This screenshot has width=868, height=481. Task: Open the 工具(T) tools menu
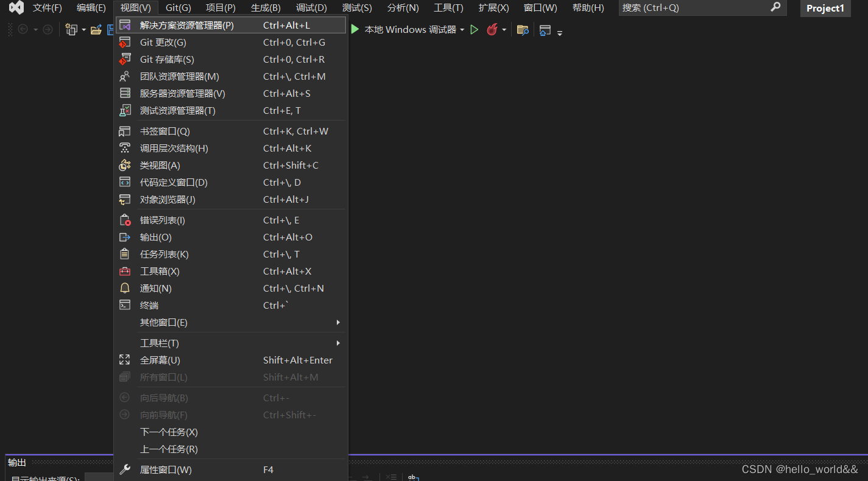click(448, 8)
